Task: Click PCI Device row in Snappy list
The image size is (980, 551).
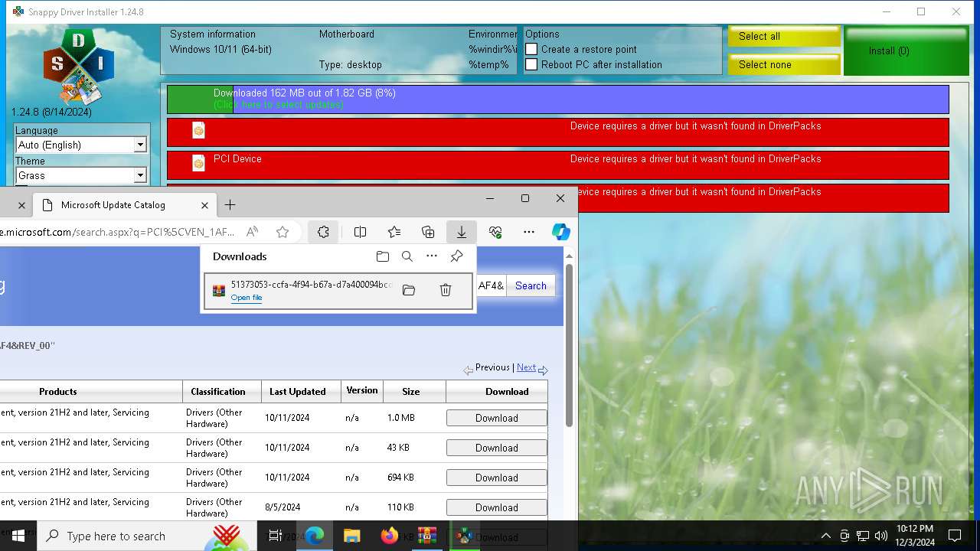Action: pyautogui.click(x=558, y=165)
